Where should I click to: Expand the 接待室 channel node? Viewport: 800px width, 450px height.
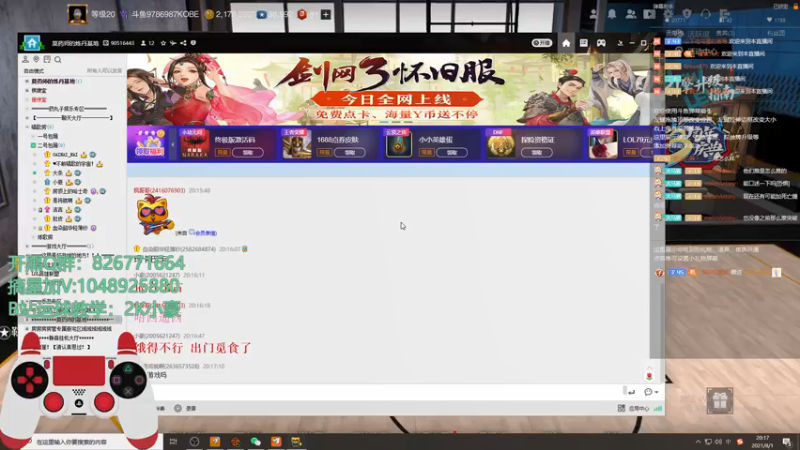point(28,100)
